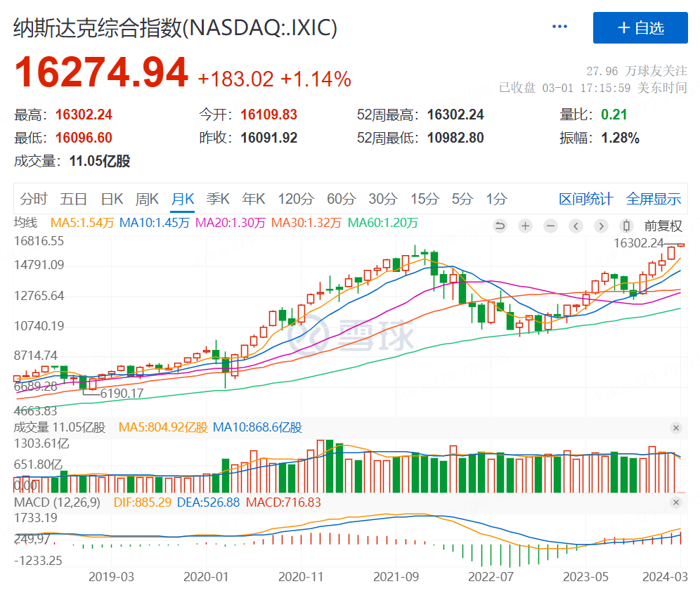Screen dimensions: 700x591
Task: Zoom in the K-line chart
Action: [526, 226]
